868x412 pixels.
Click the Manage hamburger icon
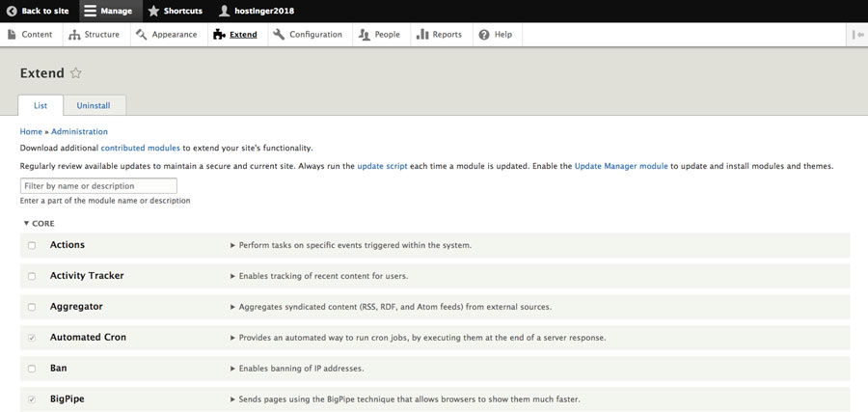point(91,11)
